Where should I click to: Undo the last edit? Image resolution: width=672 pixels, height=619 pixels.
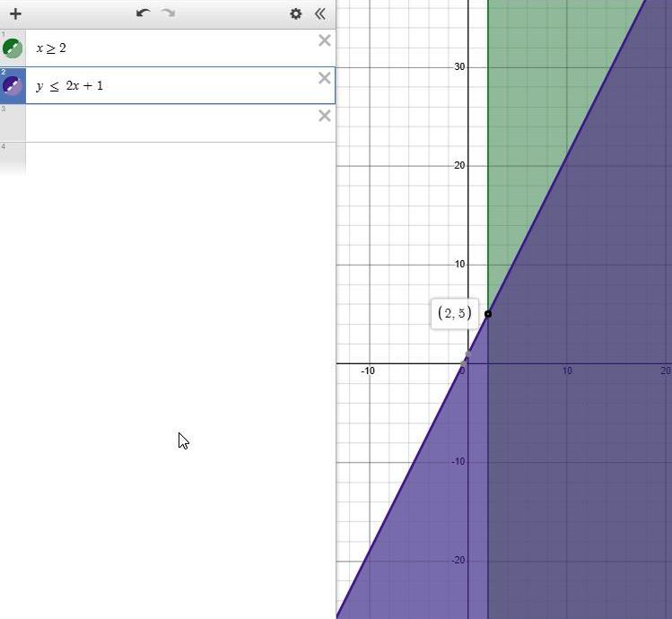coord(144,13)
